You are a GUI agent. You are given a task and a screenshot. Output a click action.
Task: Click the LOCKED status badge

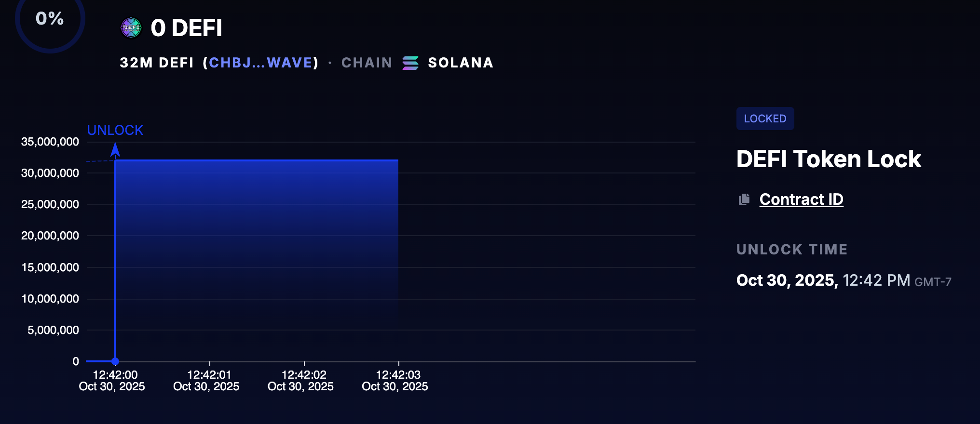(765, 119)
